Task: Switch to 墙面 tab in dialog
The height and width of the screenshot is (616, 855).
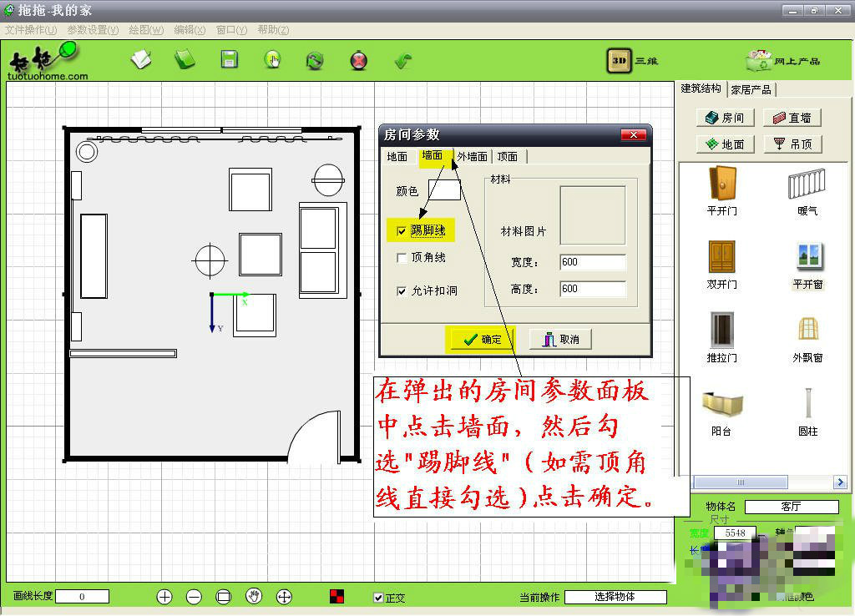Action: click(x=433, y=155)
